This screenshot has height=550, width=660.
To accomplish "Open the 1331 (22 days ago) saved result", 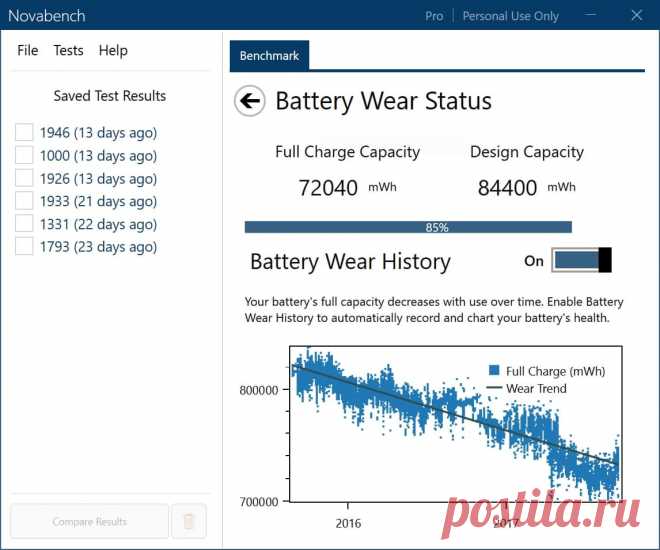I will pyautogui.click(x=98, y=224).
